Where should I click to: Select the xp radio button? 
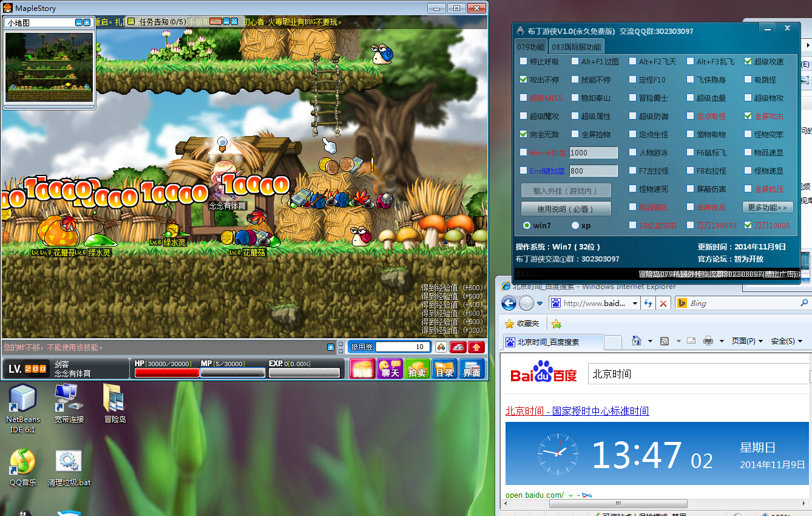tap(575, 226)
